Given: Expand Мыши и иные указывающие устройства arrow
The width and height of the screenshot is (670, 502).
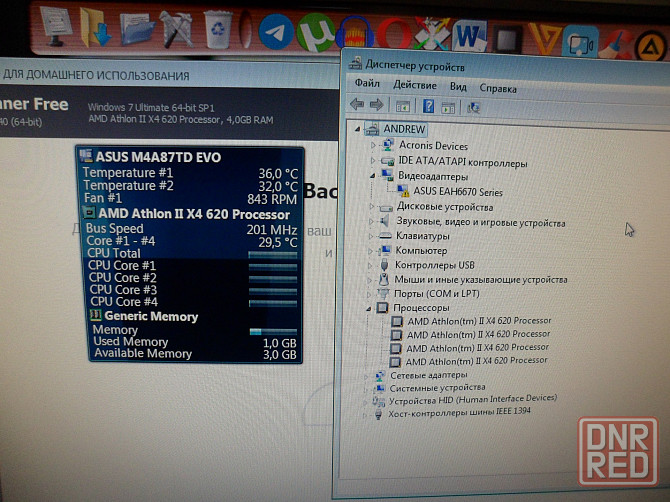Looking at the screenshot, I should click(369, 280).
